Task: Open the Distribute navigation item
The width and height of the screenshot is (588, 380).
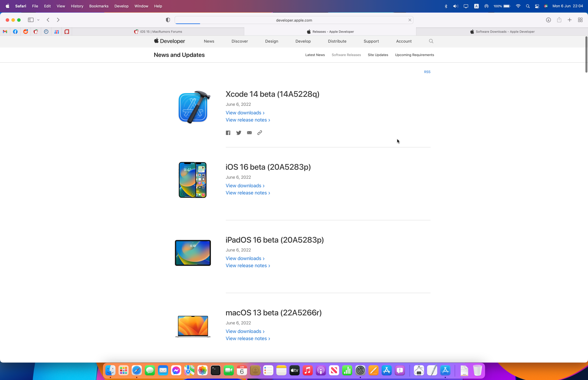Action: coord(337,41)
